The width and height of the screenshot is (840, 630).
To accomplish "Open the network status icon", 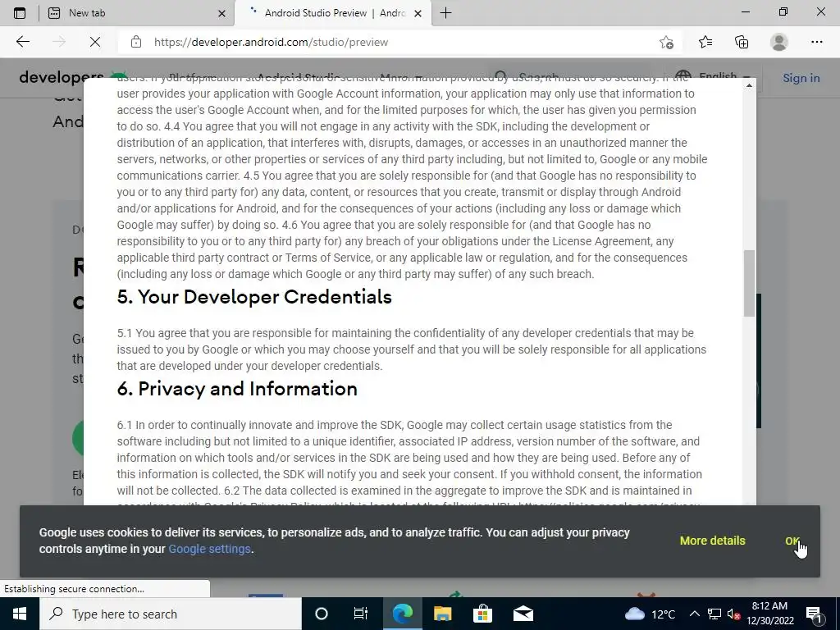I will 714,614.
